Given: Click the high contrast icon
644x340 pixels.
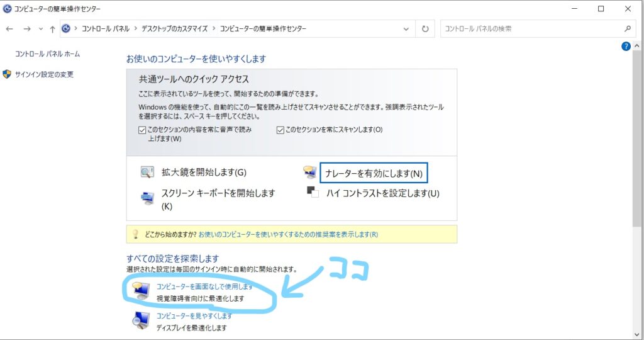Looking at the screenshot, I should pos(313,192).
